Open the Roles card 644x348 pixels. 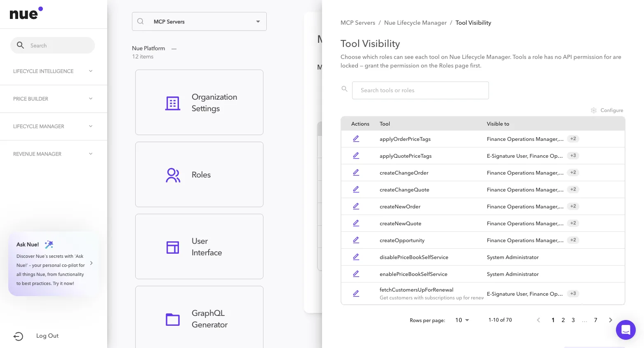tap(199, 174)
